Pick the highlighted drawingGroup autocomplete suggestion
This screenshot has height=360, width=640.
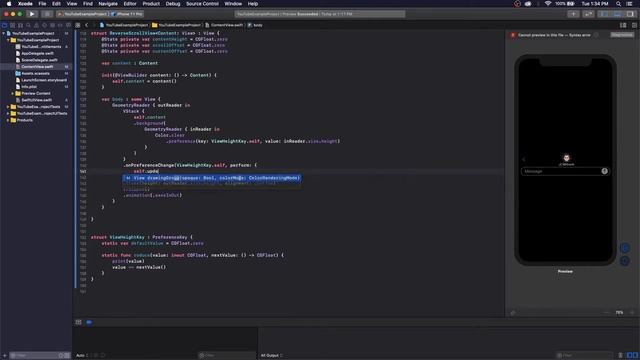click(x=212, y=178)
